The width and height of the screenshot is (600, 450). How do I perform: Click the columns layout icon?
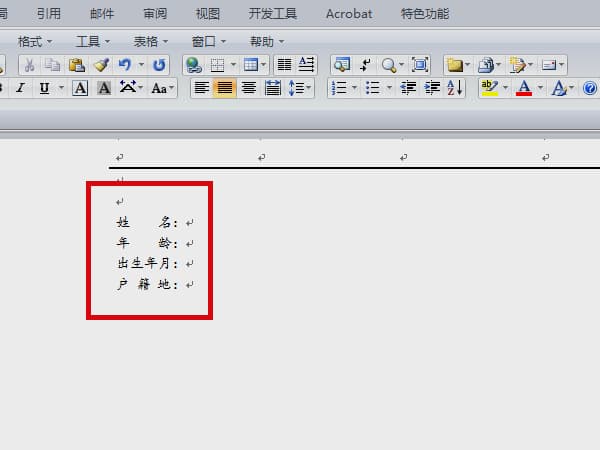[x=284, y=65]
